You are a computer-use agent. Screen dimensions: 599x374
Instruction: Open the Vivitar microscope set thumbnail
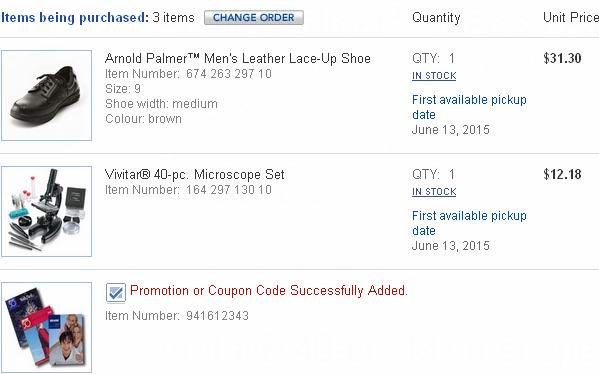click(x=47, y=211)
